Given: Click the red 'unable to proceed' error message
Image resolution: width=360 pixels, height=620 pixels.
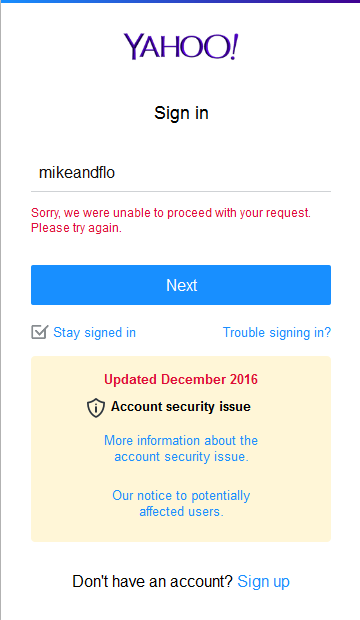Looking at the screenshot, I should [x=171, y=220].
